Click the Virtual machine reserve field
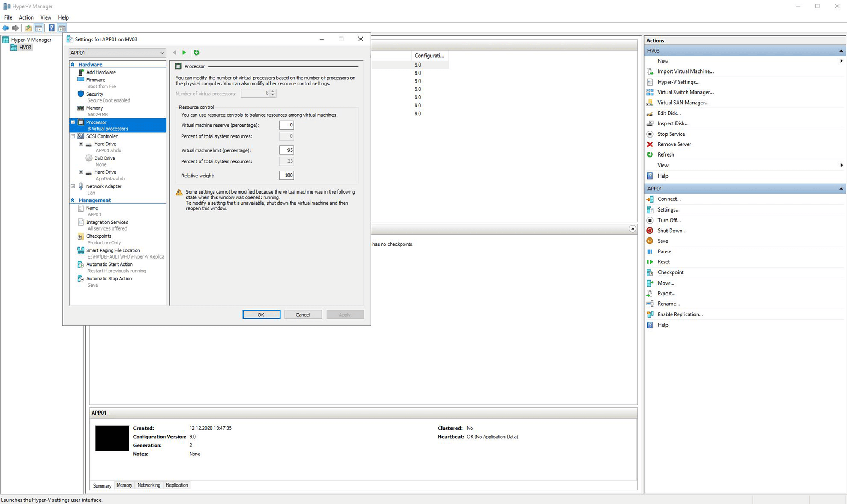 (x=286, y=125)
